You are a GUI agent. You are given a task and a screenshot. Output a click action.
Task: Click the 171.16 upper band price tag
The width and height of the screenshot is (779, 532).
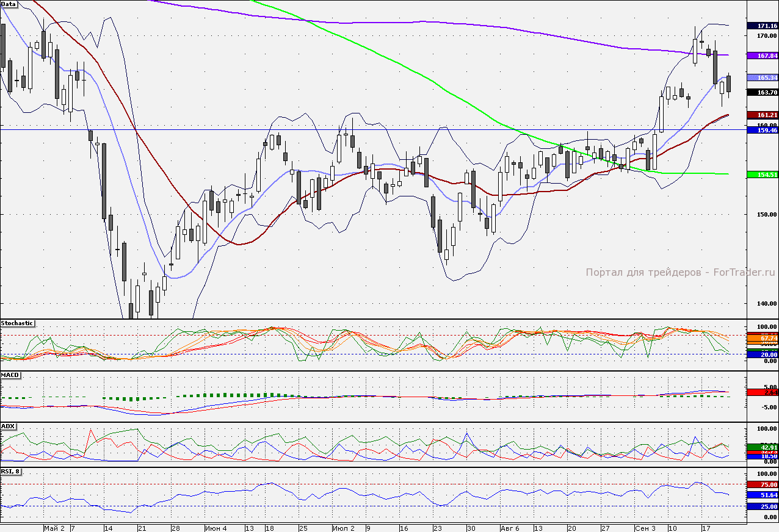click(763, 26)
